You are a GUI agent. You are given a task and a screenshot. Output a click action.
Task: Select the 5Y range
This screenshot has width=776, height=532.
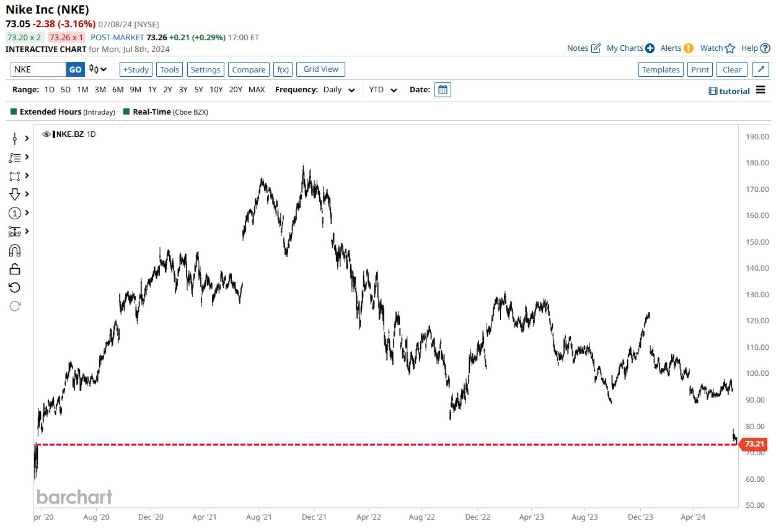[198, 90]
